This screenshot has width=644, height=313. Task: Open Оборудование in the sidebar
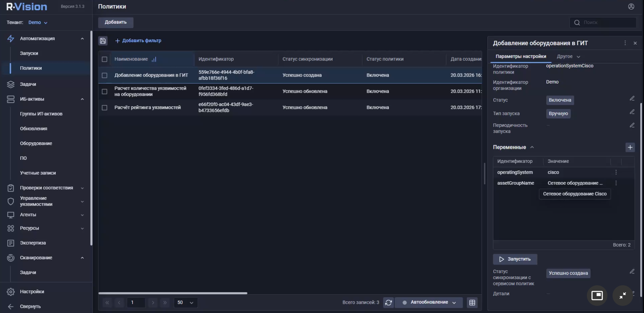36,143
